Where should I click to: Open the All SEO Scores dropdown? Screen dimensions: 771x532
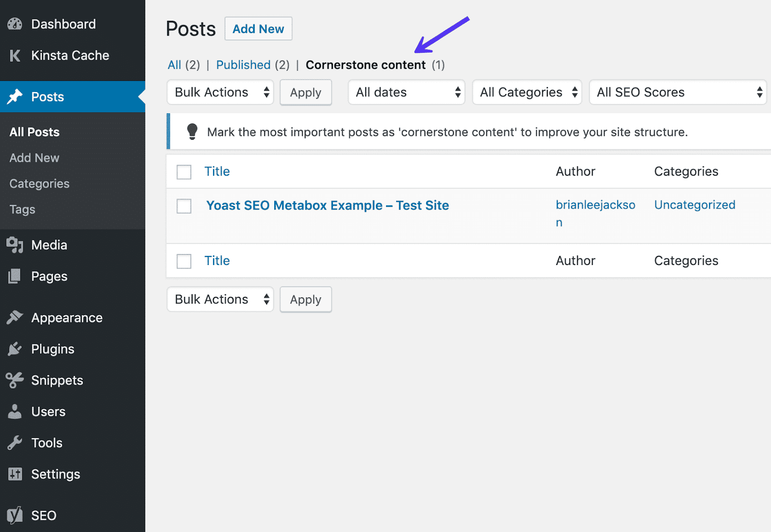coord(678,92)
